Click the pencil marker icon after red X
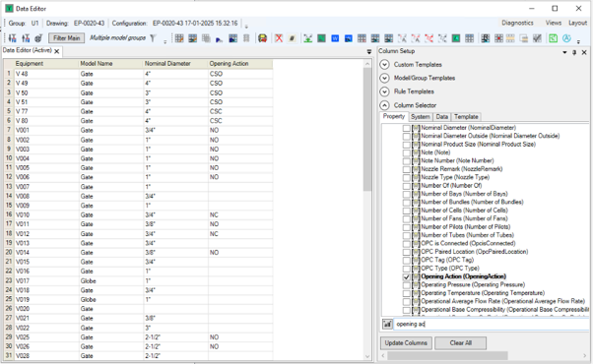Viewport: 593px width, 364px height. click(292, 38)
